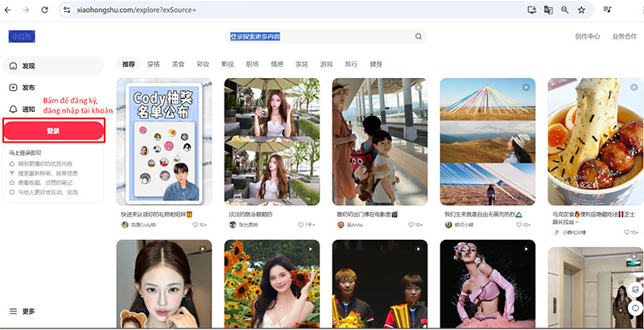
Task: Like the cheese noodle post via heart icon
Action: coord(627,233)
